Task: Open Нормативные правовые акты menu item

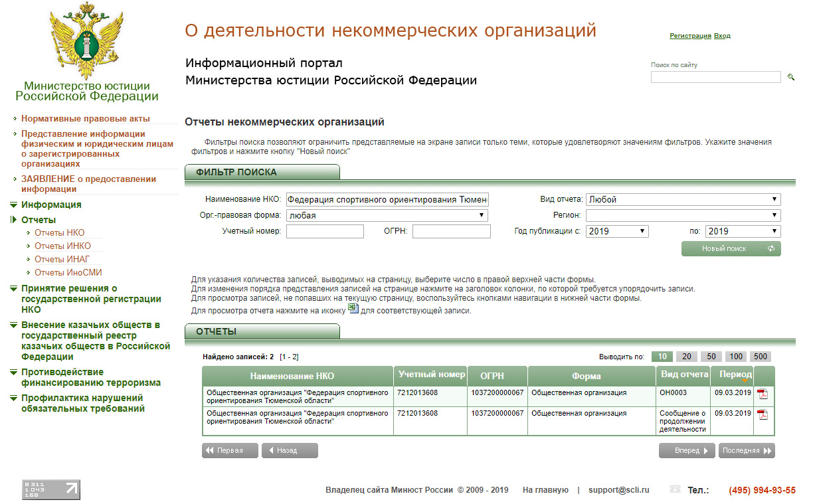Action: pyautogui.click(x=86, y=119)
